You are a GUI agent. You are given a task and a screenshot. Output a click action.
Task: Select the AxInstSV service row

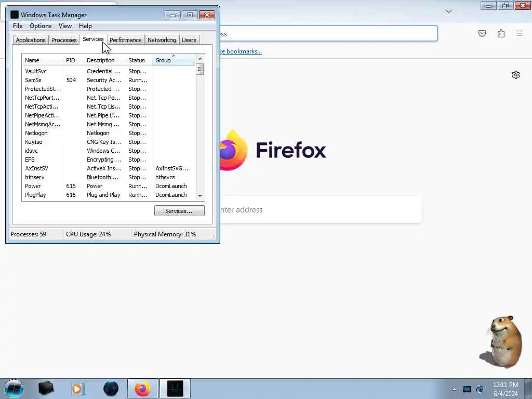pyautogui.click(x=109, y=168)
